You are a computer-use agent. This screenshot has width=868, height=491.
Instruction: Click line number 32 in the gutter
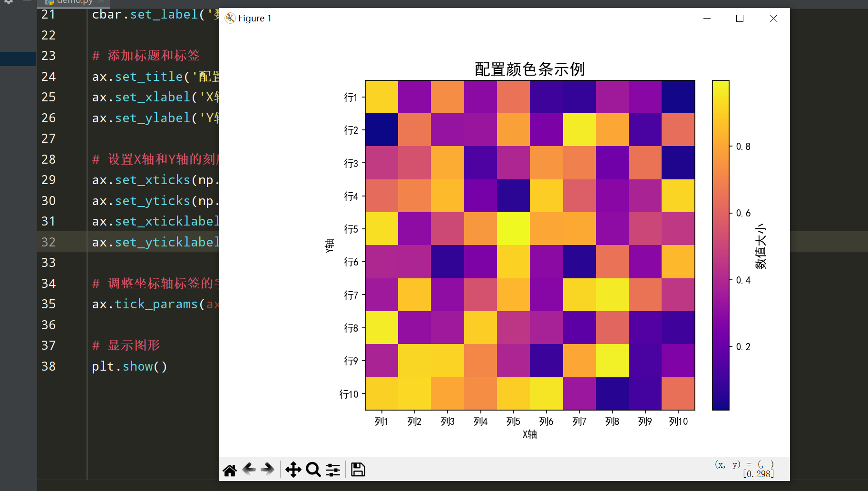point(49,242)
